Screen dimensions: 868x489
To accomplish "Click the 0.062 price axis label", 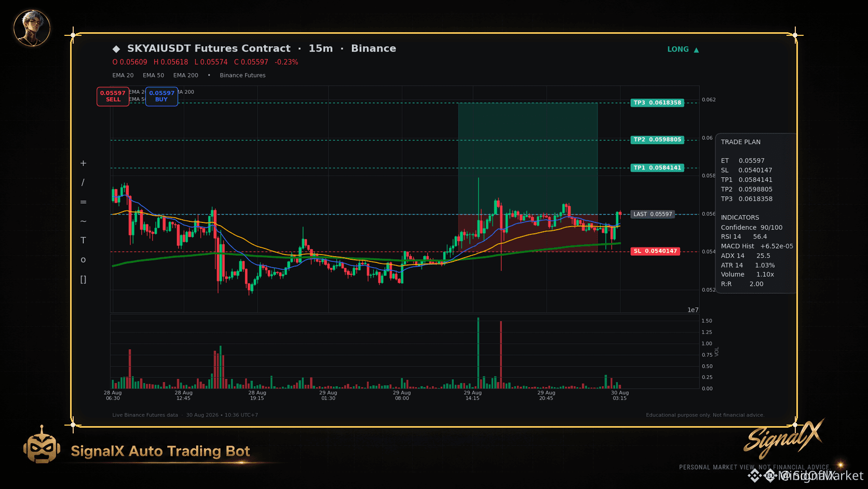I will point(709,100).
